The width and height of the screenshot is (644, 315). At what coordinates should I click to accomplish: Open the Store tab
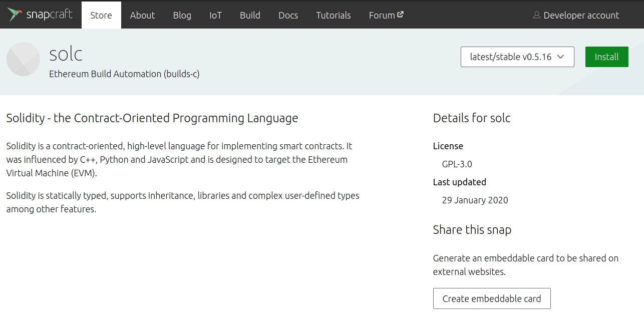[x=101, y=15]
